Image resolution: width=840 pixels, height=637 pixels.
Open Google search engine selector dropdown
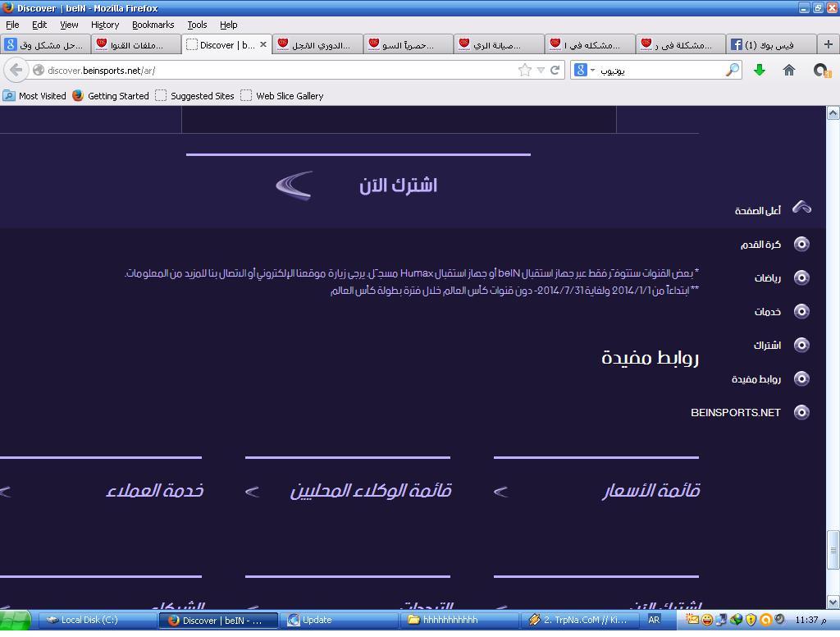tap(584, 71)
